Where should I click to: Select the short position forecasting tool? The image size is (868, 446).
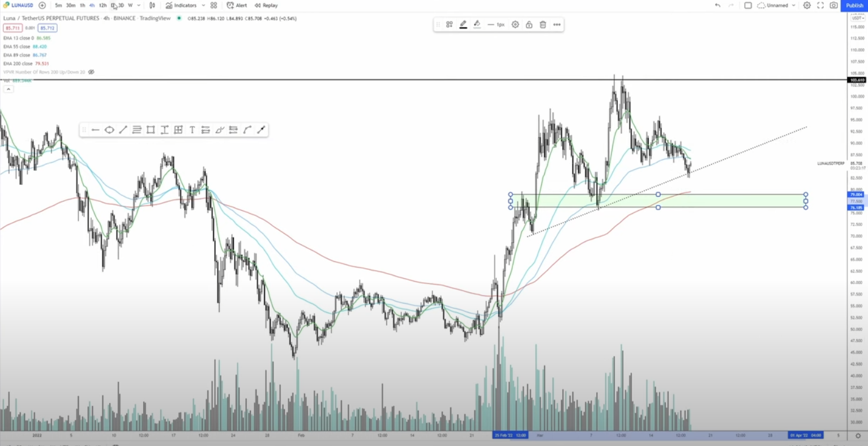tap(233, 130)
